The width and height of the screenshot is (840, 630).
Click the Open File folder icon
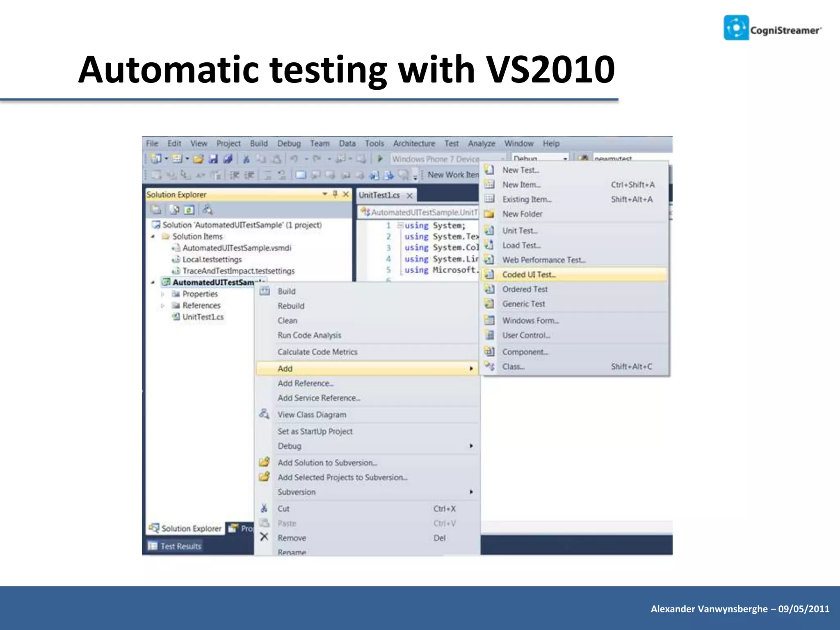coord(199,159)
